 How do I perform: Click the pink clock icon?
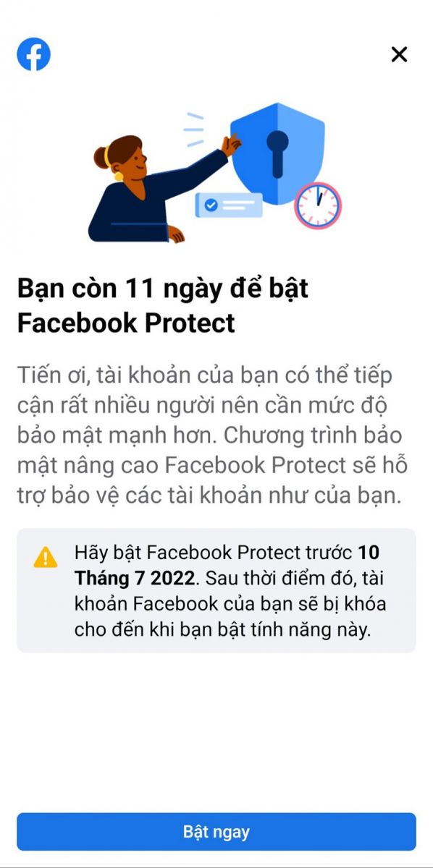[317, 205]
